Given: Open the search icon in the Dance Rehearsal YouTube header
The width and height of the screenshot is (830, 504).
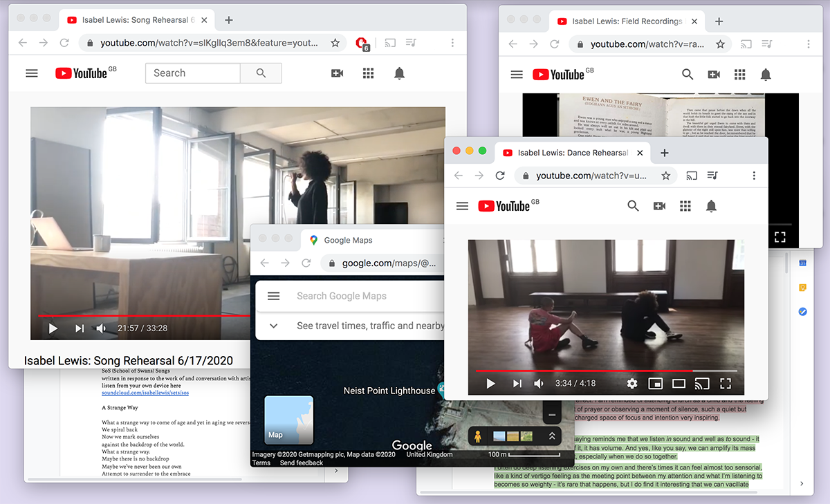Looking at the screenshot, I should (x=633, y=206).
